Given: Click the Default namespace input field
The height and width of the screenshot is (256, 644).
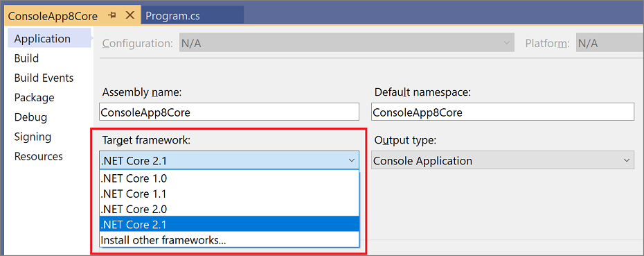Looking at the screenshot, I should pyautogui.click(x=502, y=112).
